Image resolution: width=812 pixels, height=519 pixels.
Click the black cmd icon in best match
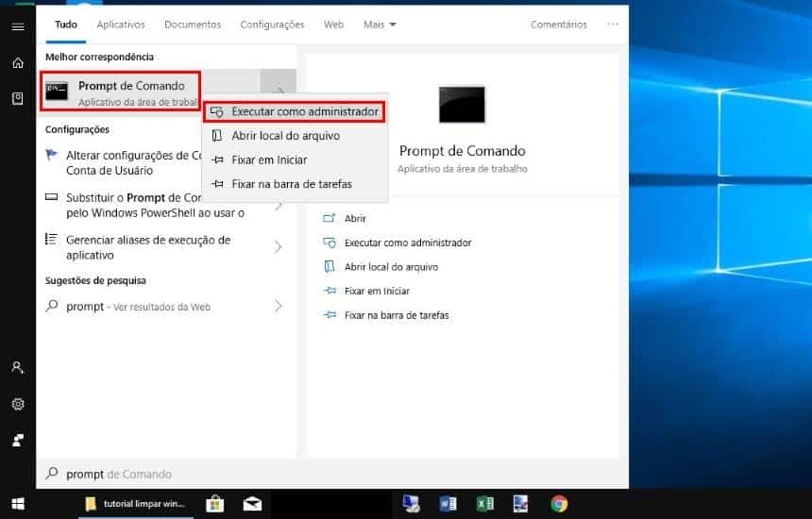tap(57, 92)
